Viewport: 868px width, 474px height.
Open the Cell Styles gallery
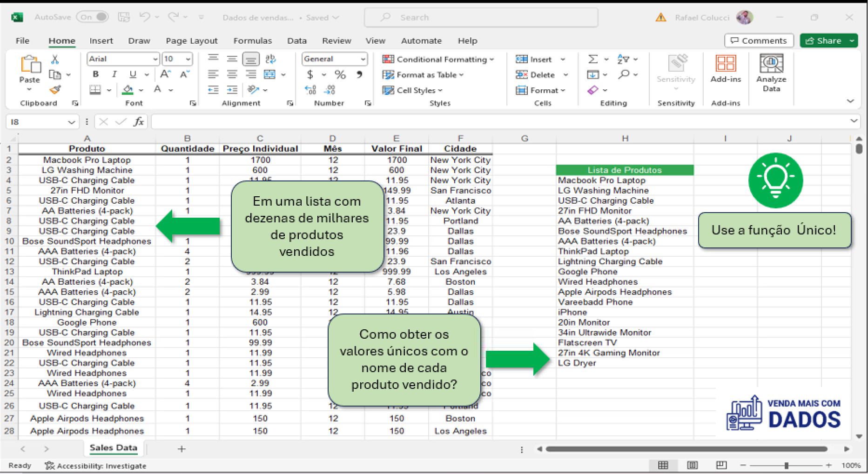coord(412,90)
